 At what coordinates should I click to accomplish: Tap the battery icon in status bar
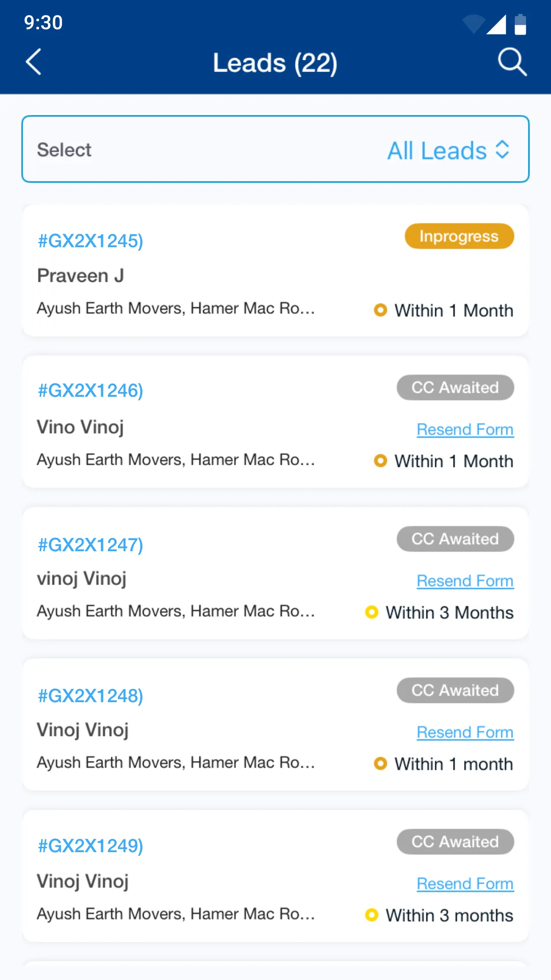click(x=520, y=24)
